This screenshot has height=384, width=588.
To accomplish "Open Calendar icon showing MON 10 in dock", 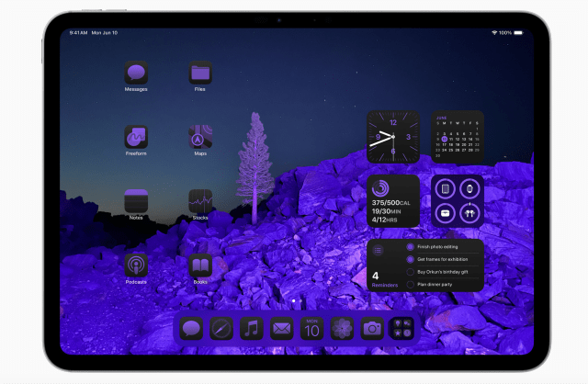I will (x=312, y=329).
